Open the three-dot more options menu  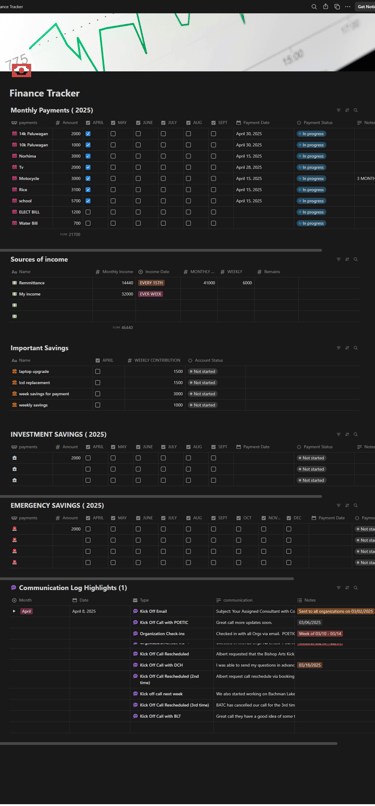click(348, 7)
